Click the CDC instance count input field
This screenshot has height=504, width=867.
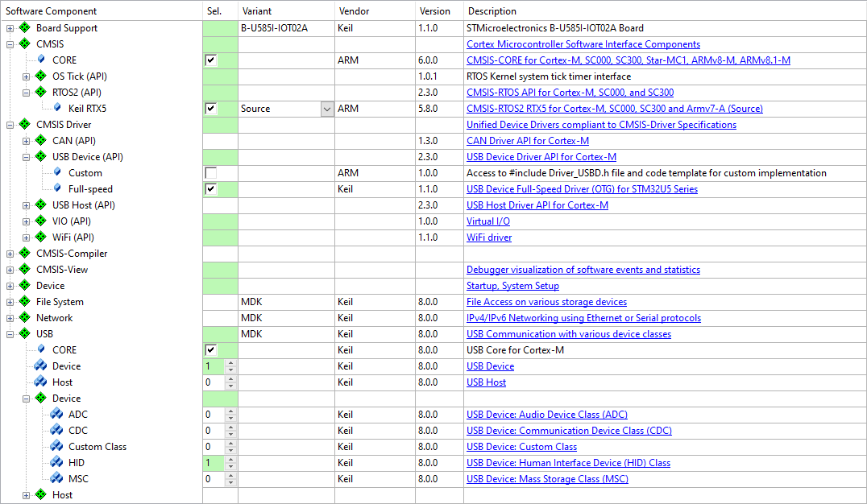click(214, 431)
